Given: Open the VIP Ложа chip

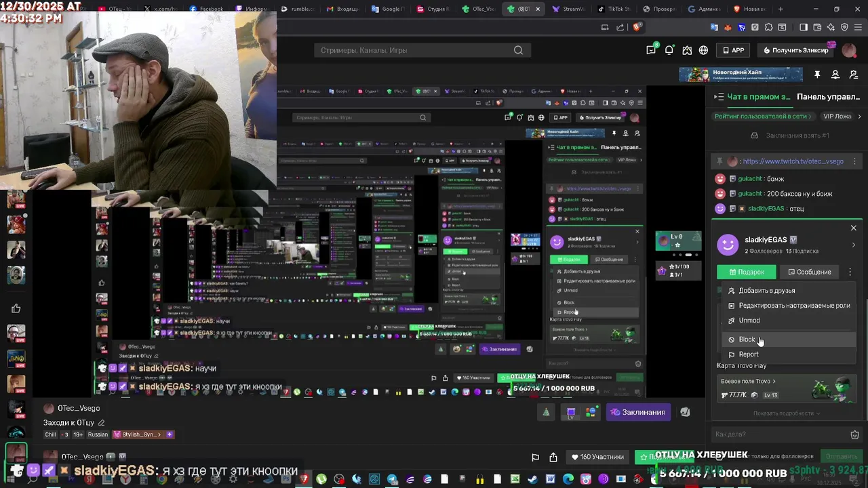Looking at the screenshot, I should (837, 116).
